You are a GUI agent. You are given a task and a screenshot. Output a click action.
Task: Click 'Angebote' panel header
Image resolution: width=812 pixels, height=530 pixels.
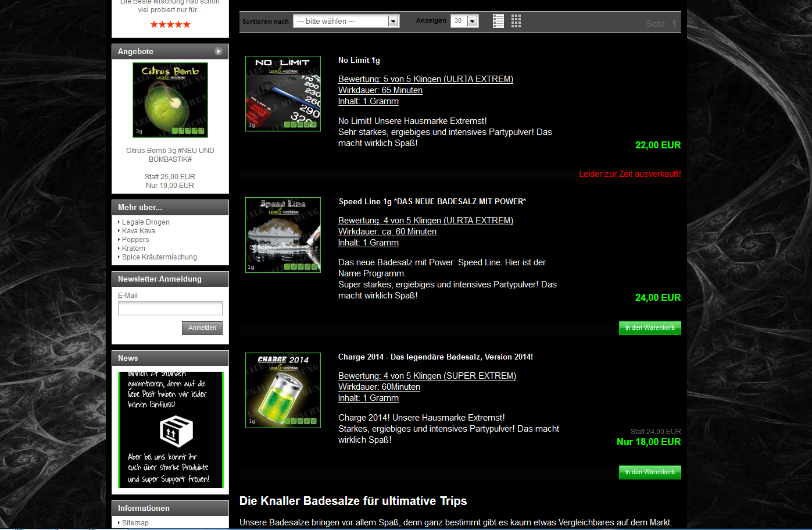click(x=170, y=51)
